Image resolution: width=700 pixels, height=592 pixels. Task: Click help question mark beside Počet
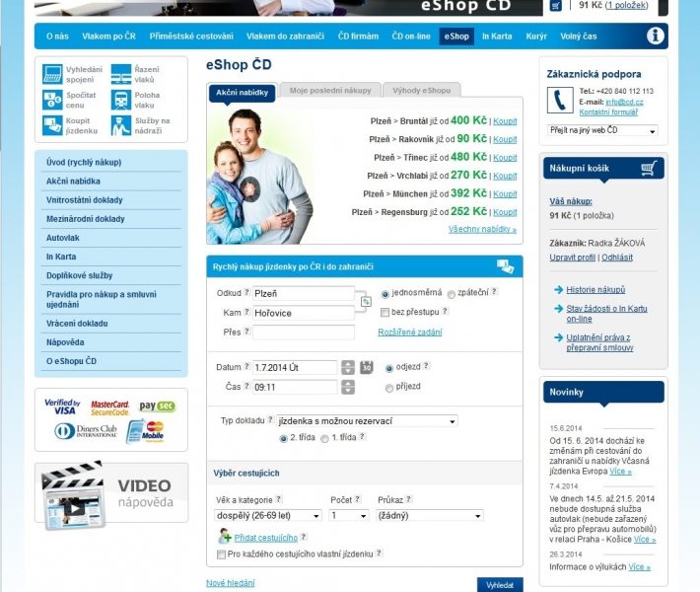(358, 499)
